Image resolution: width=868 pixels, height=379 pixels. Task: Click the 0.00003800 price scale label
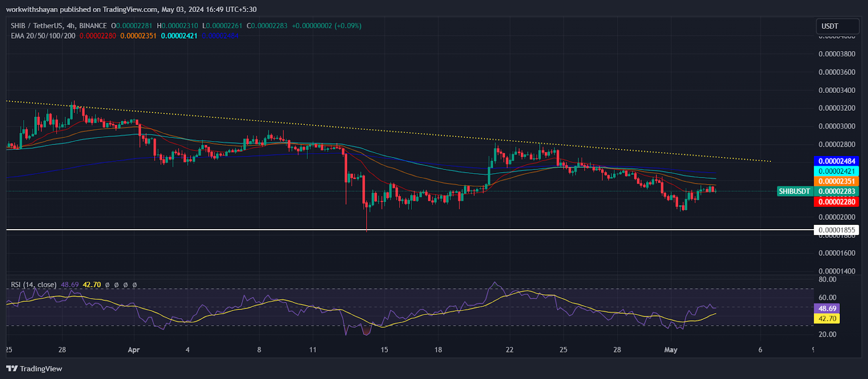coord(837,54)
